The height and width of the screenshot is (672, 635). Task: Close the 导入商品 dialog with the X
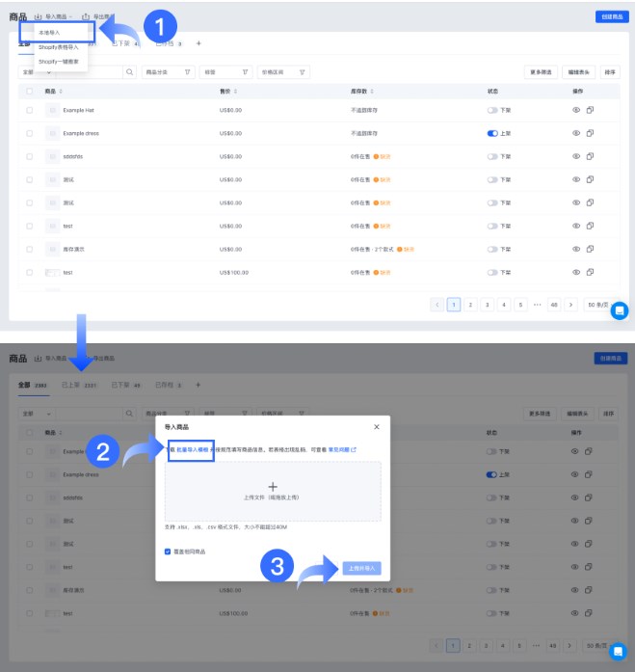tap(376, 426)
